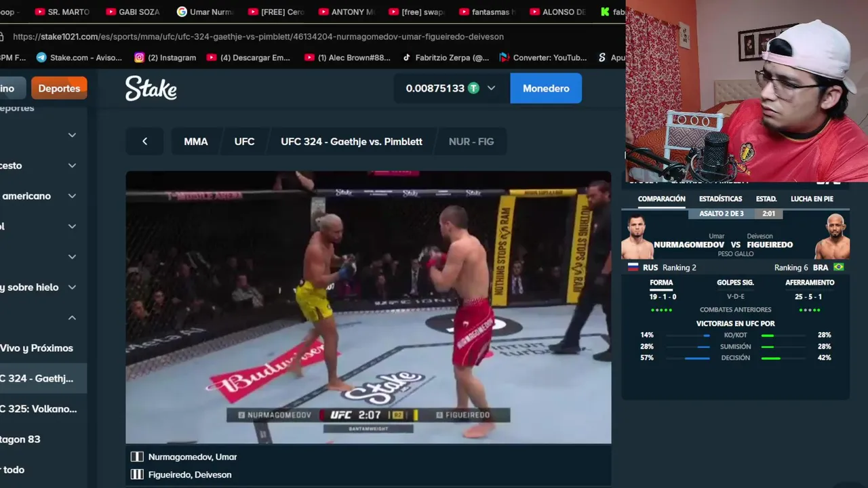The height and width of the screenshot is (488, 868).
Task: Open the MMA breadcrumb link
Action: pyautogui.click(x=195, y=142)
